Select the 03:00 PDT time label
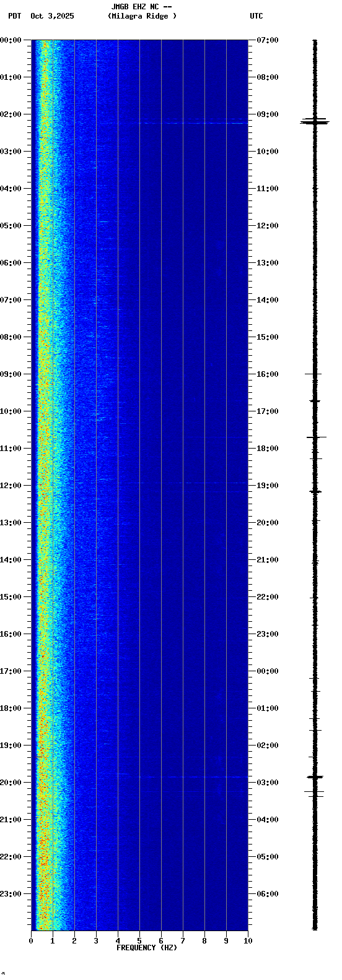 (11, 152)
